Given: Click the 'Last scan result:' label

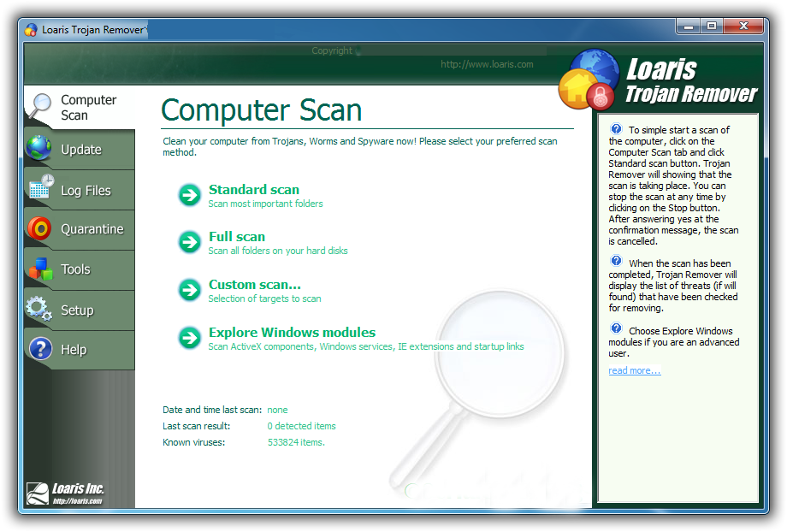Looking at the screenshot, I should (x=196, y=426).
